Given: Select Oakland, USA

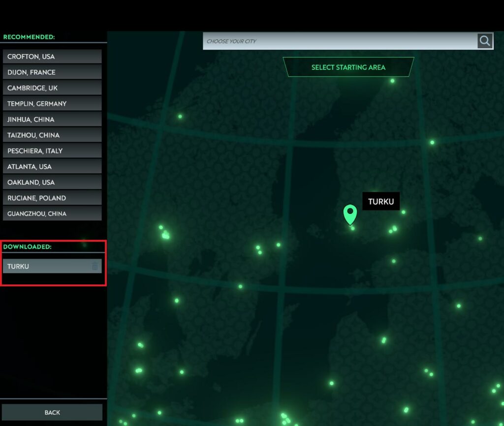Looking at the screenshot, I should pyautogui.click(x=52, y=183).
